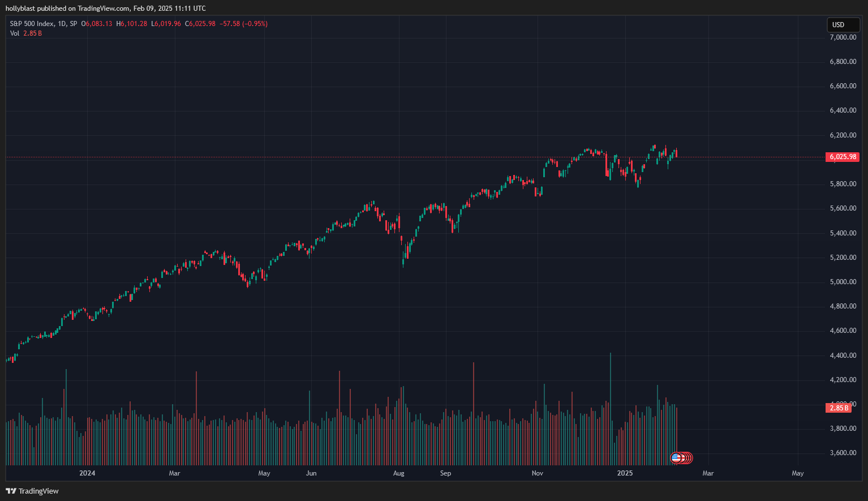Click the Sep label on time axis
The width and height of the screenshot is (868, 501).
click(446, 473)
